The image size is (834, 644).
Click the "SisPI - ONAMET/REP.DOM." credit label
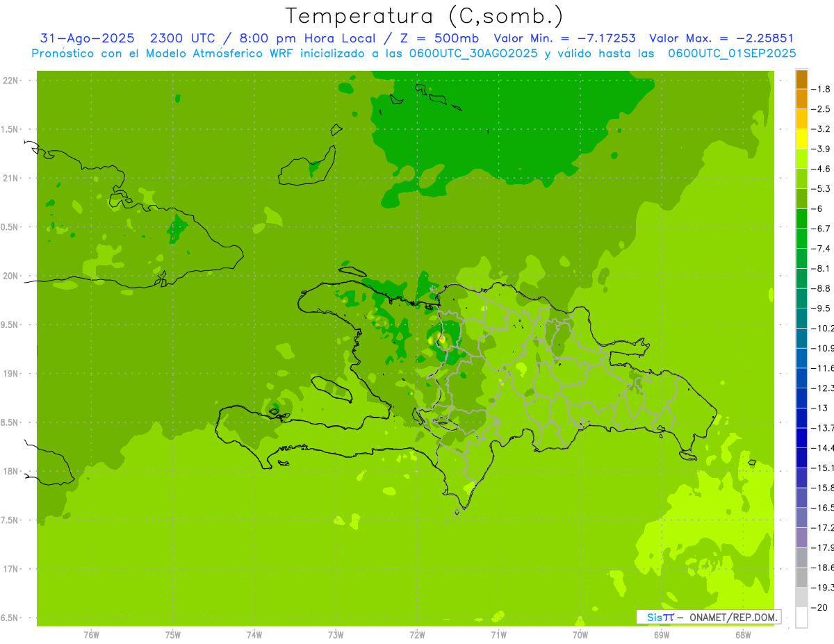pyautogui.click(x=709, y=617)
